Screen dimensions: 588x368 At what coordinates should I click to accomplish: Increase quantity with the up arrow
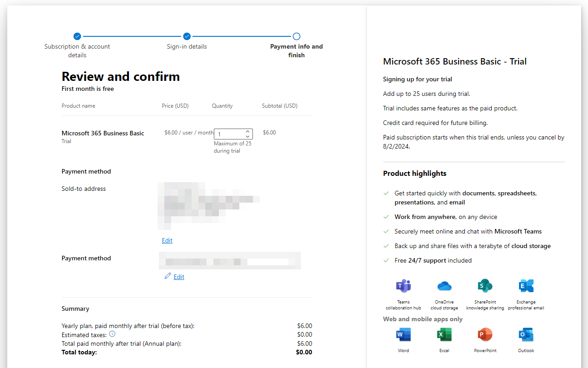[x=247, y=131]
